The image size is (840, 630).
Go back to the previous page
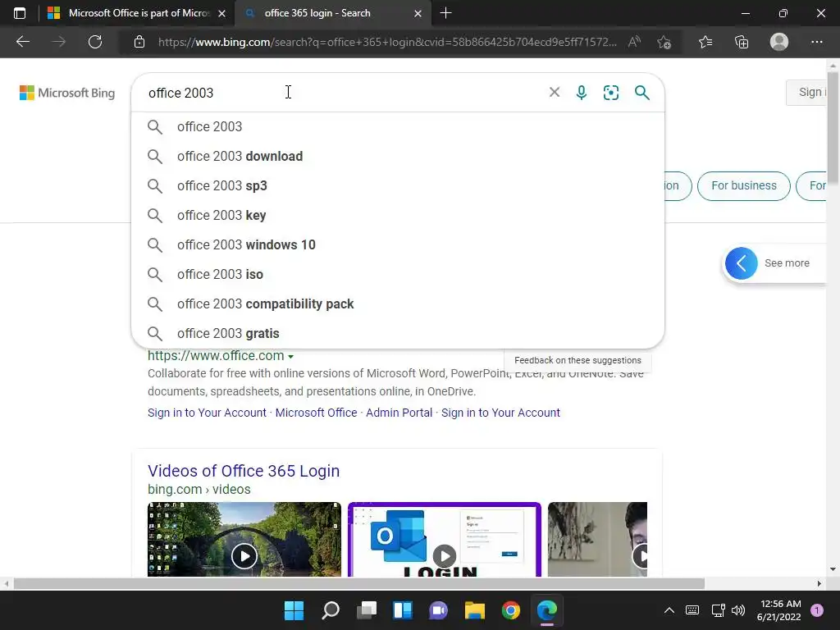(22, 42)
